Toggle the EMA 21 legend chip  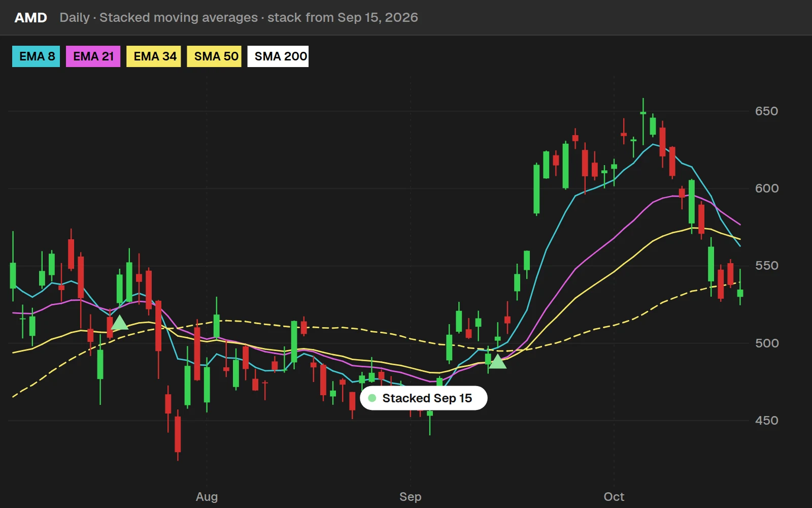(93, 56)
